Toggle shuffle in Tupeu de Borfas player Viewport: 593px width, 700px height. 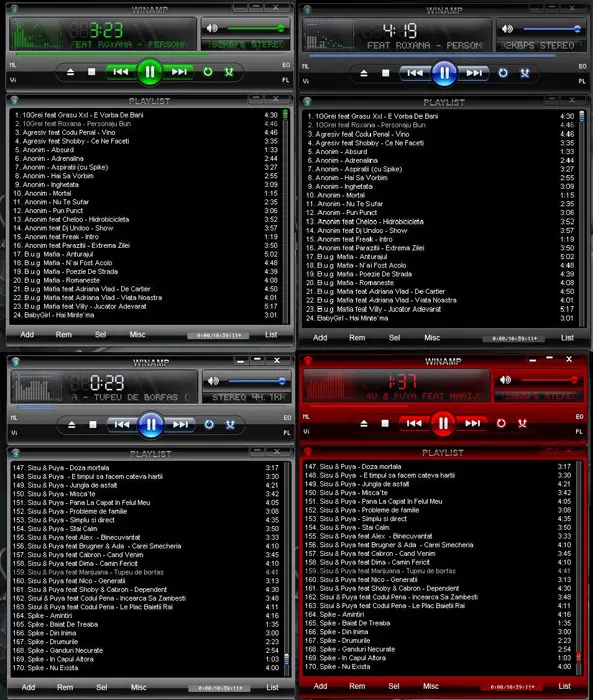[230, 425]
